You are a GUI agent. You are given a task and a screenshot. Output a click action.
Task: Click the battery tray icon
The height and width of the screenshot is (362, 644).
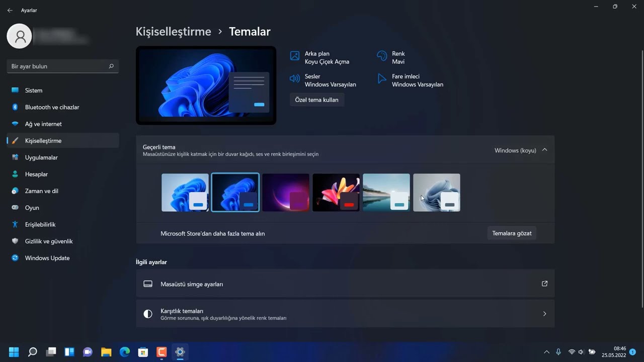592,352
